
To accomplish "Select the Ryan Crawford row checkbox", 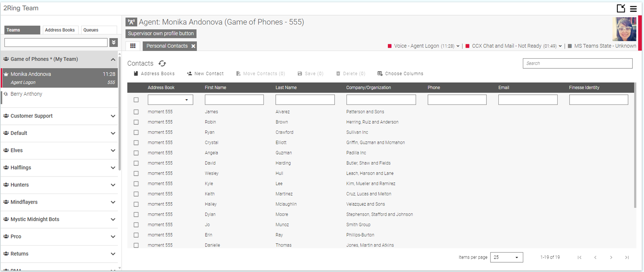I will coord(136,133).
